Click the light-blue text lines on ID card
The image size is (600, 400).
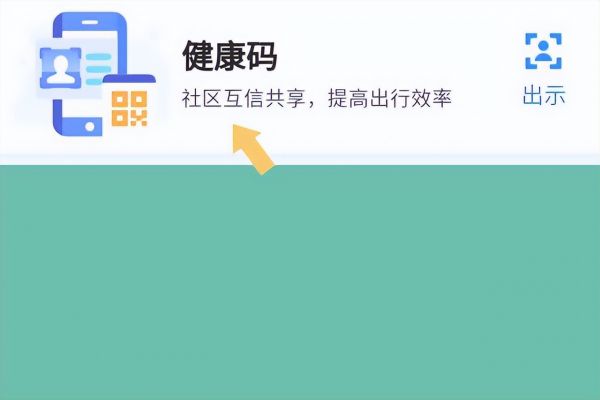pos(98,69)
